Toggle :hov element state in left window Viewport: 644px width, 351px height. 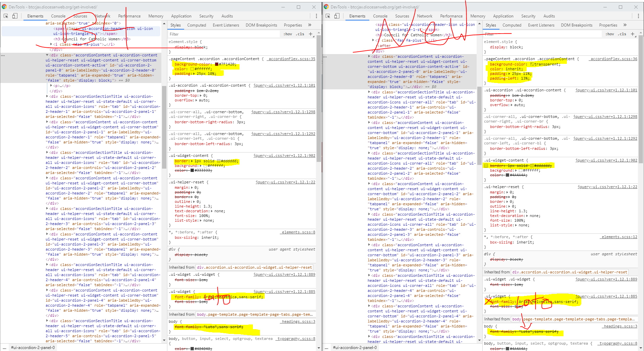pos(287,34)
